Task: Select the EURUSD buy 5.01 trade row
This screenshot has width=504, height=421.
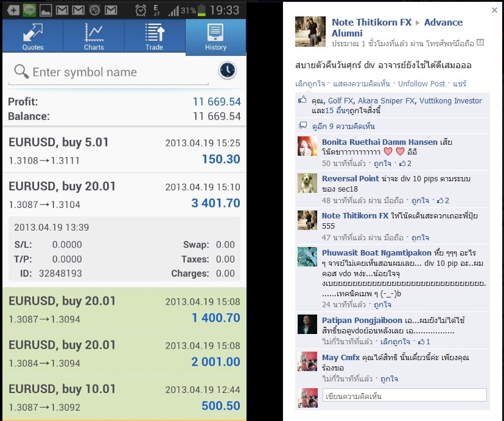Action: pyautogui.click(x=124, y=150)
